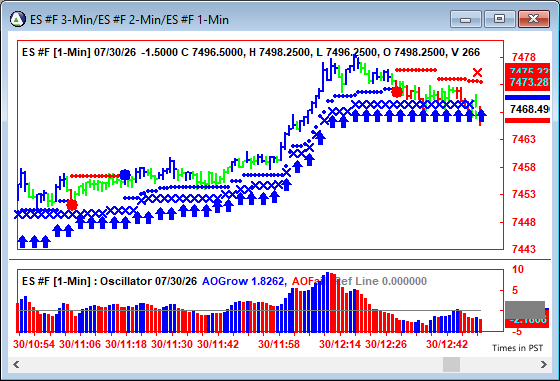Maximize the chart window

499,19
